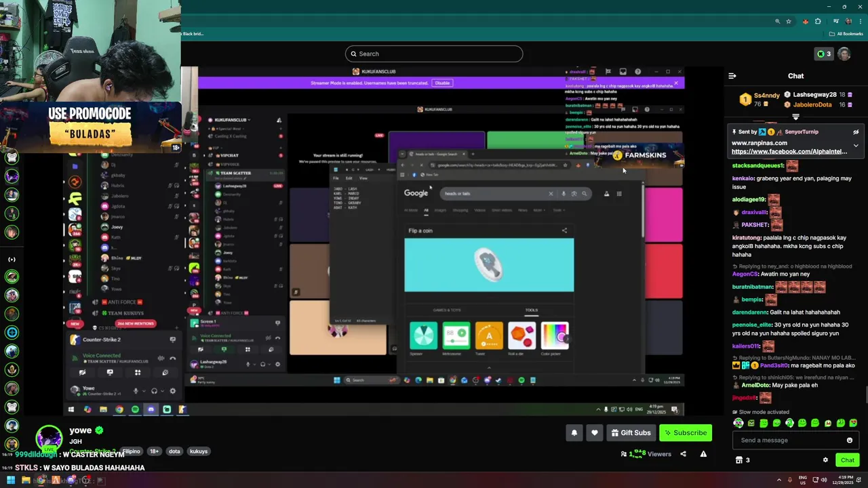Viewport: 868px width, 488px height.
Task: Open the yowe channel name
Action: coord(80,430)
